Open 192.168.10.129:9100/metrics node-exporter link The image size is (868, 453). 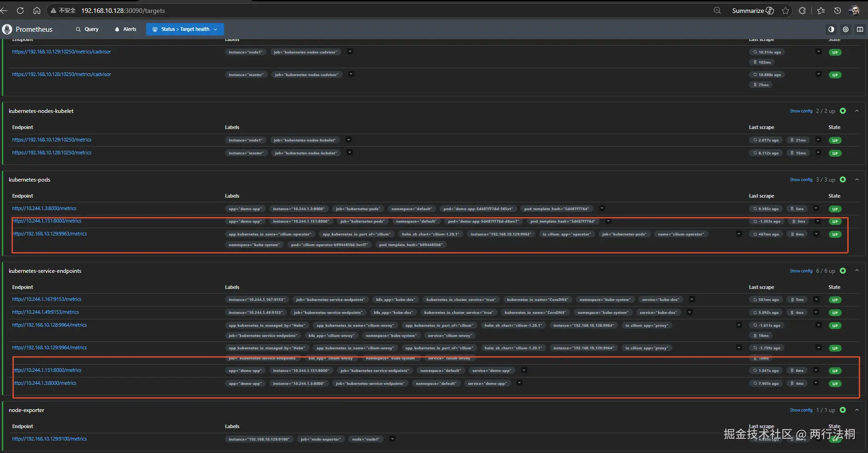[x=49, y=439]
